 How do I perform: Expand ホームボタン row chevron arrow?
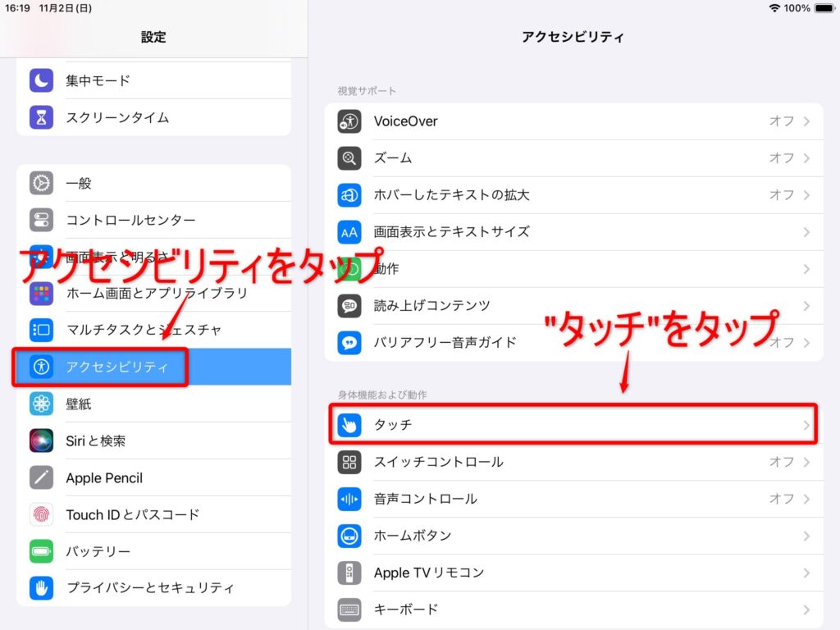tap(806, 536)
